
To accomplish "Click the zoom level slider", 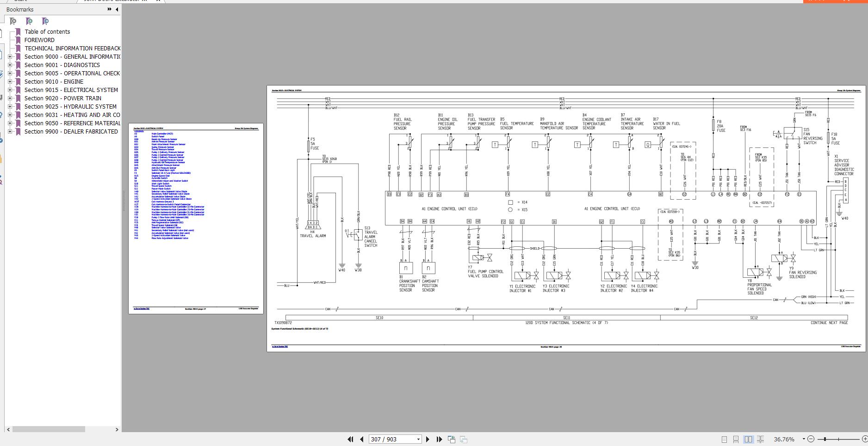I will (x=837, y=439).
